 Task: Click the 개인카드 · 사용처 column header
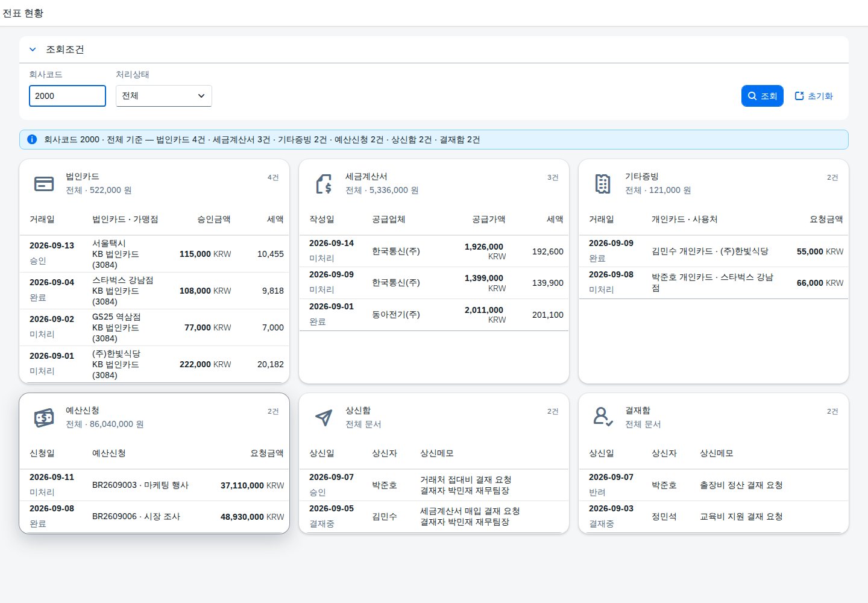(x=685, y=219)
